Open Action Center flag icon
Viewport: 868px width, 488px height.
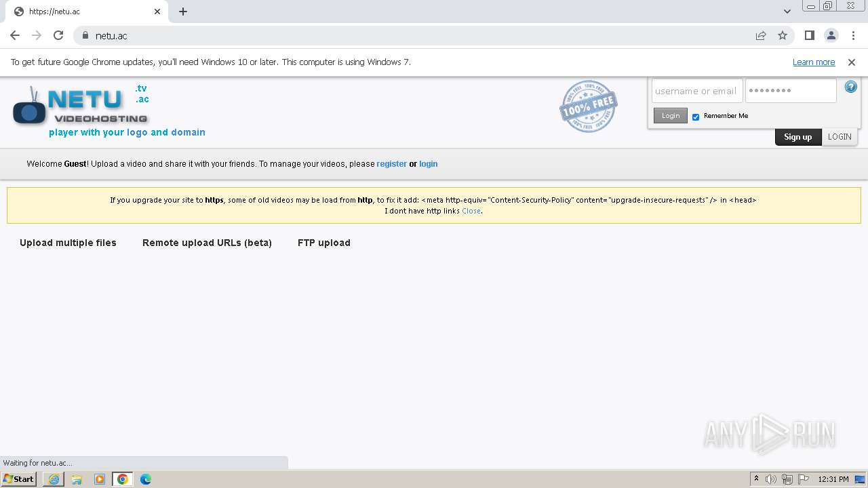pyautogui.click(x=804, y=479)
